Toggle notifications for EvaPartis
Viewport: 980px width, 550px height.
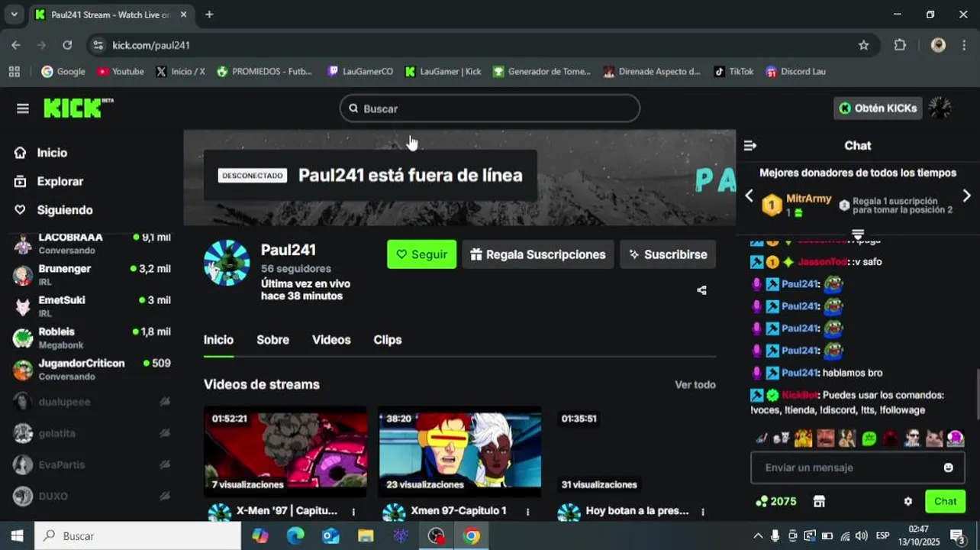[x=164, y=464]
